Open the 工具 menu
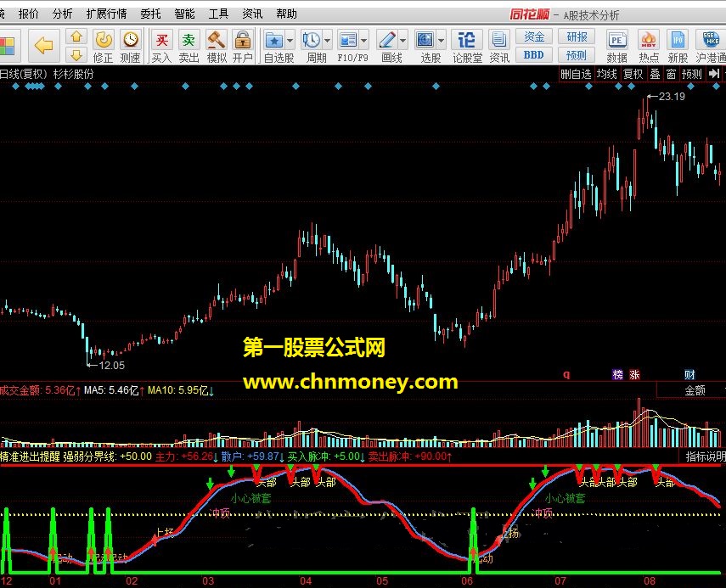Viewport: 726px width, 588px height. point(218,14)
